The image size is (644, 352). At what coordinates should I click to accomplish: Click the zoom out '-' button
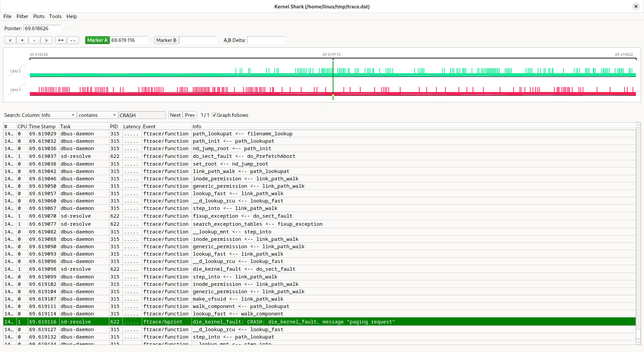click(x=34, y=40)
